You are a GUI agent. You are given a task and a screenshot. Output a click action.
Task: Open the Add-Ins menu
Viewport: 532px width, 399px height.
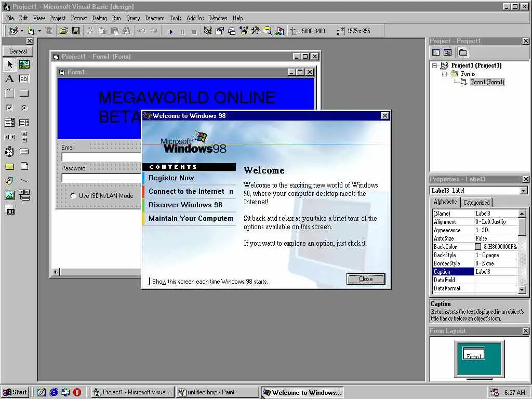point(195,18)
